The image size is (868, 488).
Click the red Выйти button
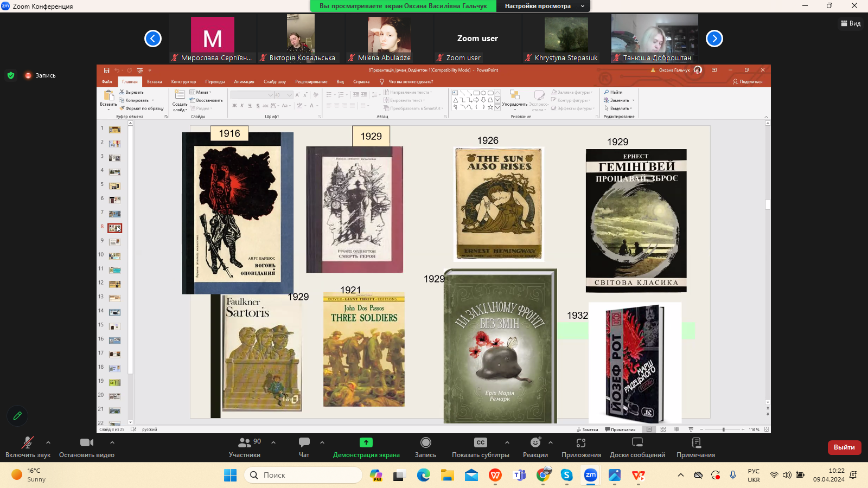pyautogui.click(x=844, y=447)
